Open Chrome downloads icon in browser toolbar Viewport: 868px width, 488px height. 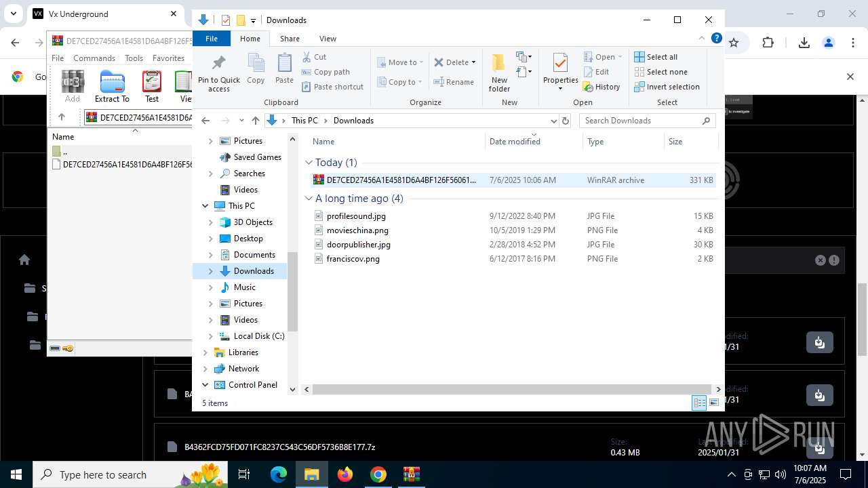[804, 43]
